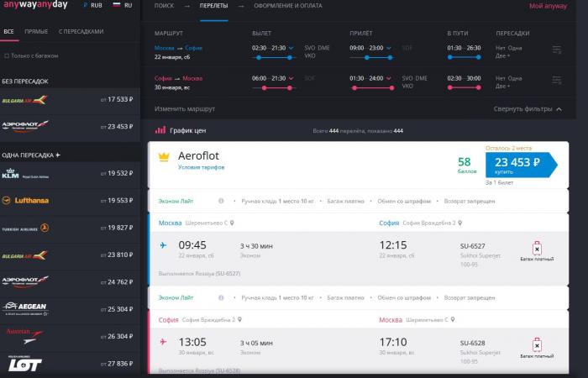Open departure time dropdown for София–Москва
Screen dimensions: 588x378
pos(291,78)
